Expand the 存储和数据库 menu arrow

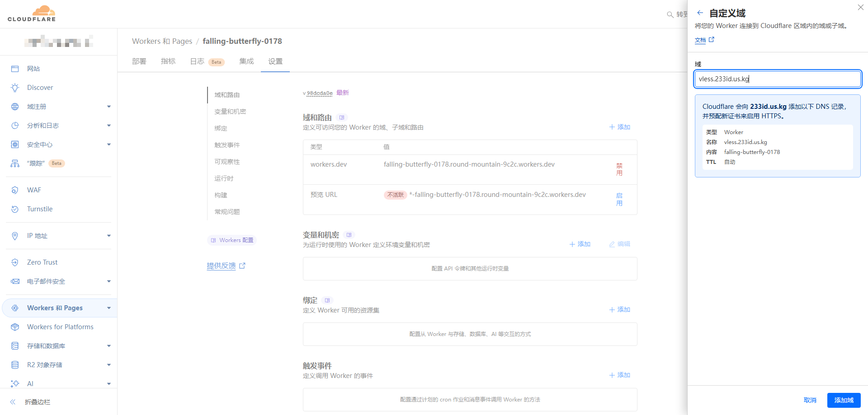(109, 346)
